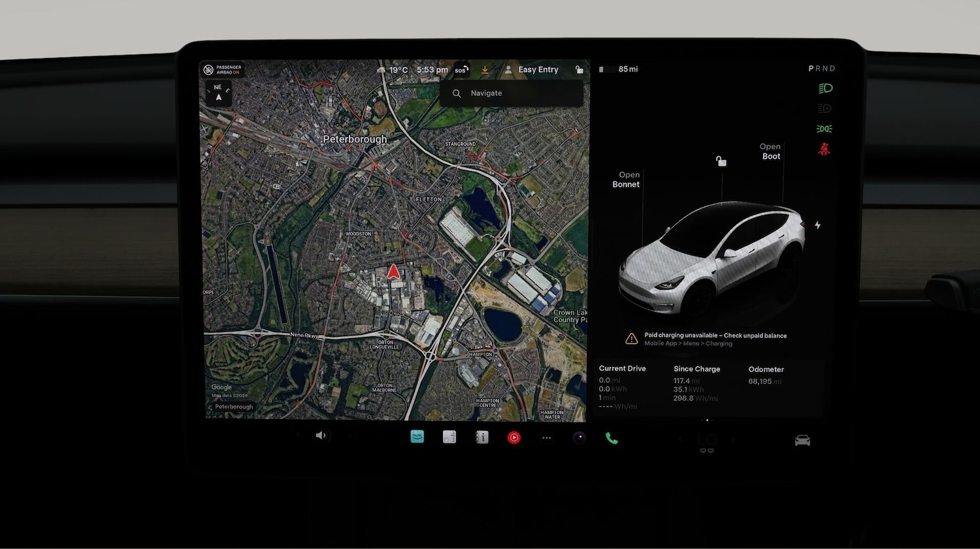Expand the weather 19°C details
The image size is (980, 549).
pos(393,70)
